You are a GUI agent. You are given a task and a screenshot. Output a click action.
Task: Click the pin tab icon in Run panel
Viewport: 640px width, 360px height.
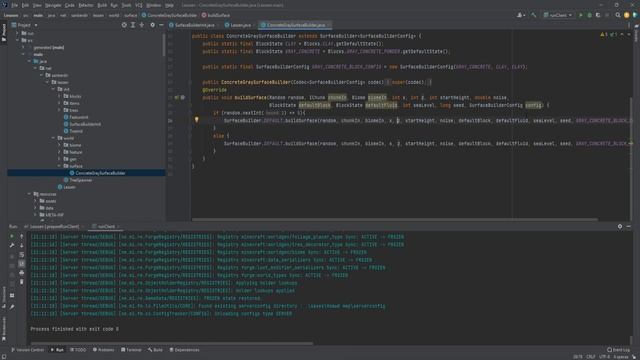click(x=12, y=307)
